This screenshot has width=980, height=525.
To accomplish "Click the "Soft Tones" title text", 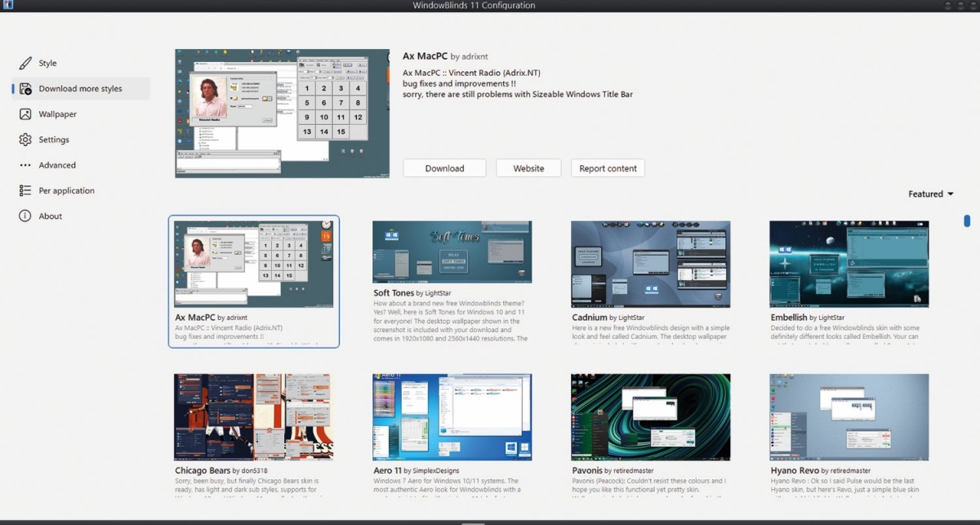I will pyautogui.click(x=394, y=293).
